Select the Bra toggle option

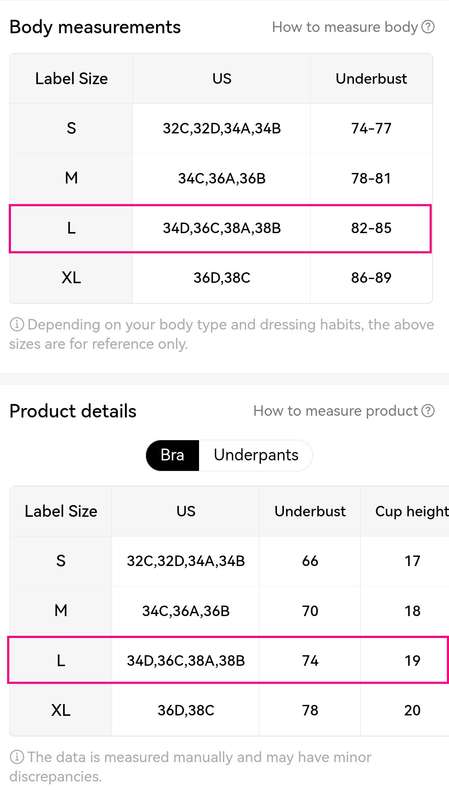[172, 455]
